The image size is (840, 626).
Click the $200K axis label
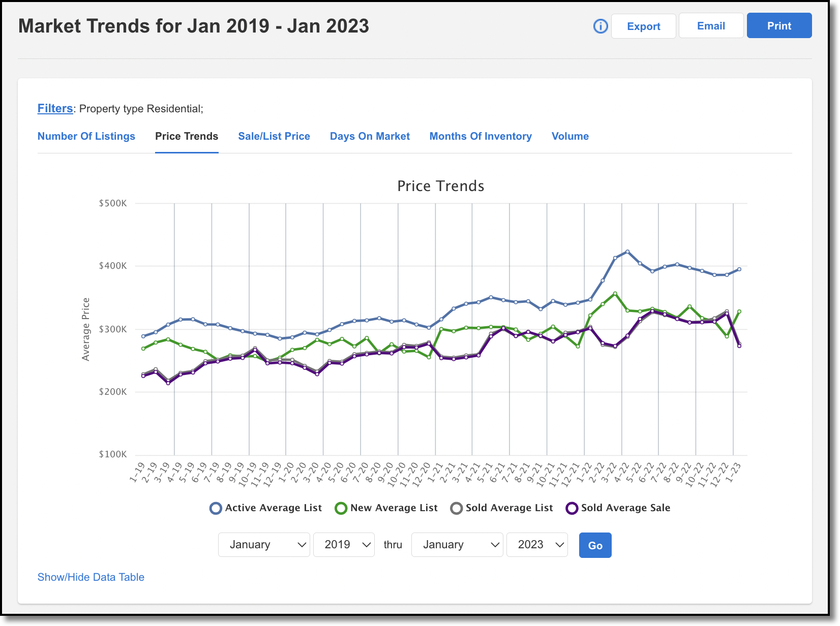113,392
